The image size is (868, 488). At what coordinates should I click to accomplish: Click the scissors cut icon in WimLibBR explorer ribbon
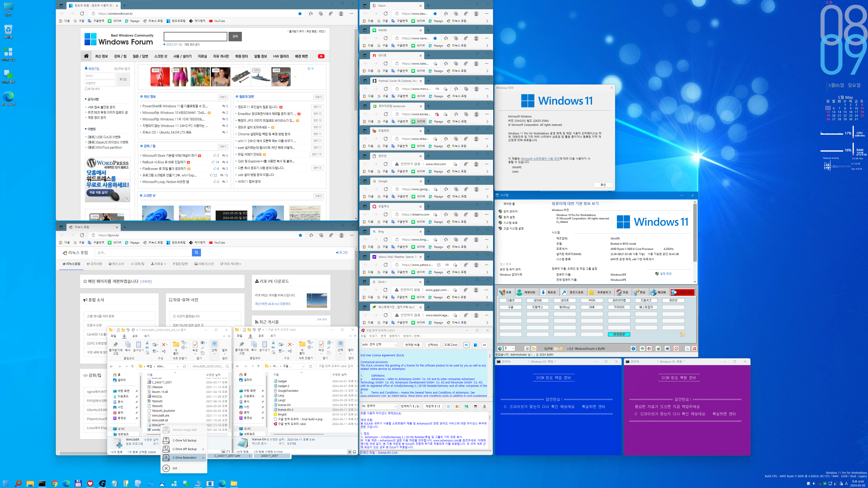(x=147, y=343)
